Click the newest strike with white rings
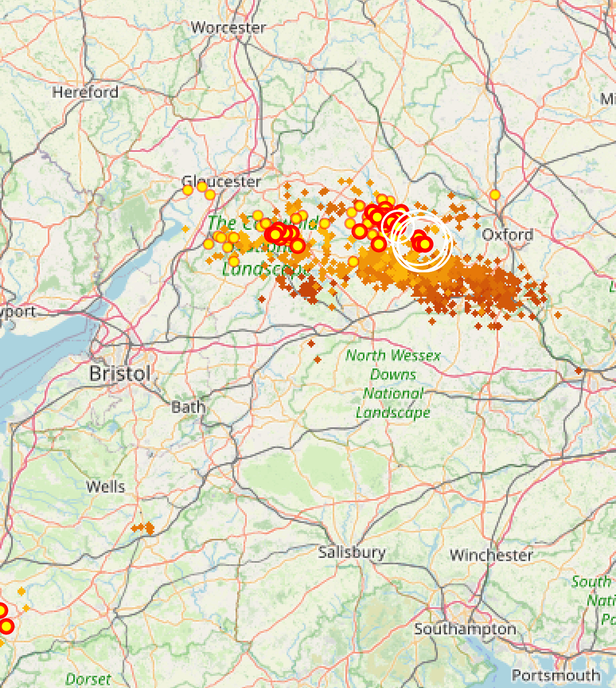Viewport: 616px width, 688px height. point(424,244)
